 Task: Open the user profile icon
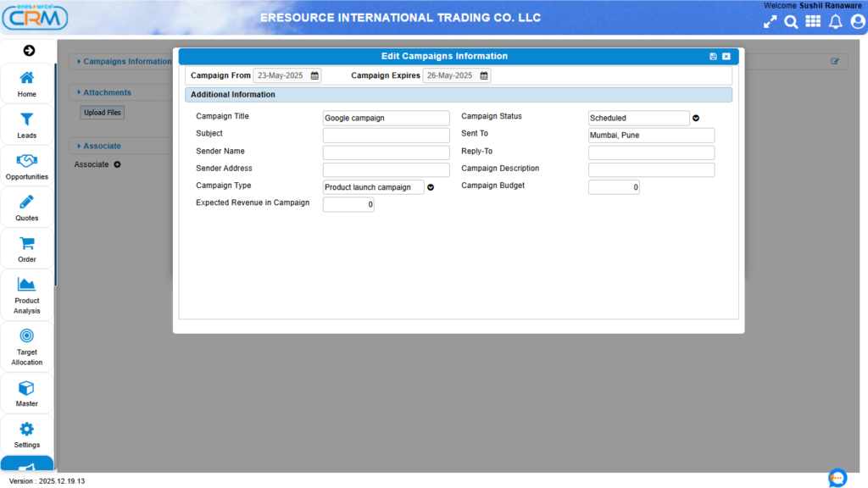(x=857, y=23)
